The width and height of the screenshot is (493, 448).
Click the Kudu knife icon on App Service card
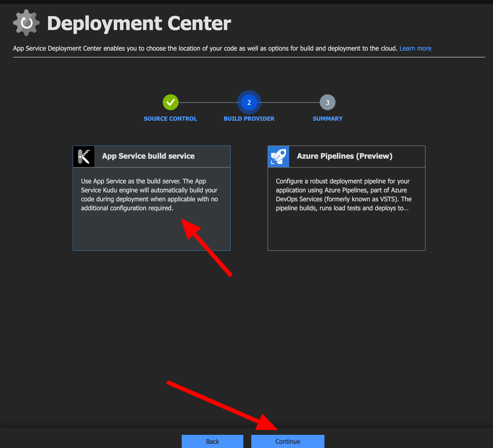click(84, 156)
